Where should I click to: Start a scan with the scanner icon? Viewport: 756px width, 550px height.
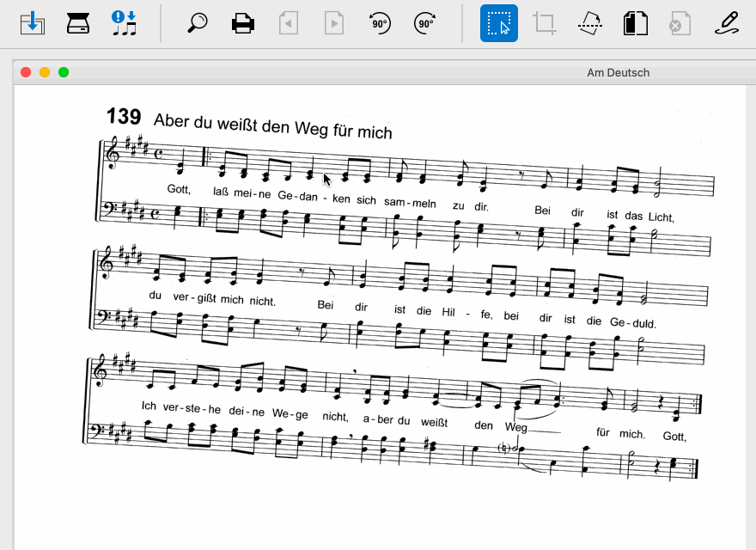(x=78, y=23)
